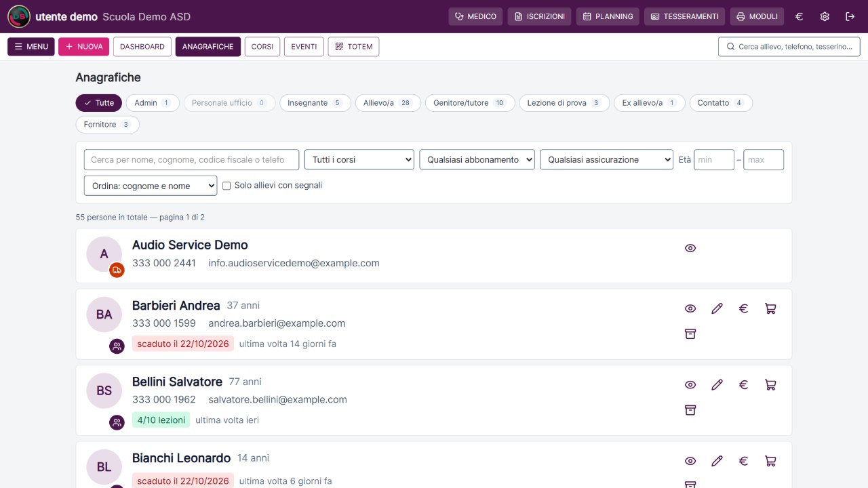868x488 pixels.
Task: Enable 'Solo allievi con segnali' checkbox
Action: [227, 186]
